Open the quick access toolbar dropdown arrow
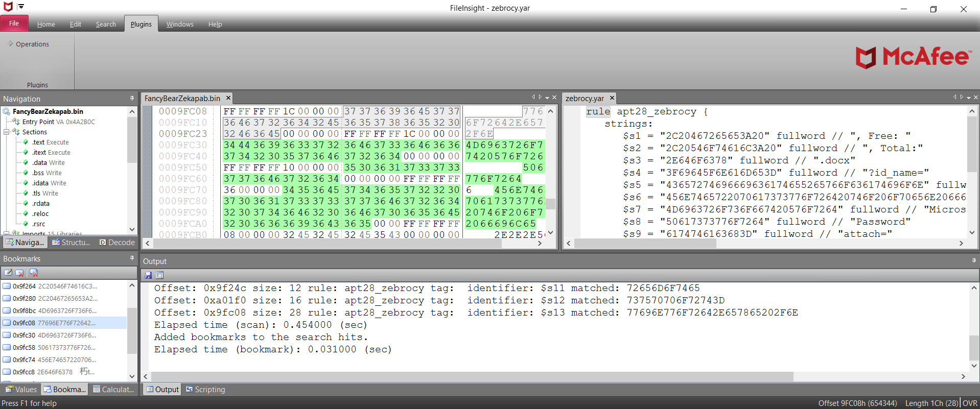The image size is (980, 409). tap(21, 7)
